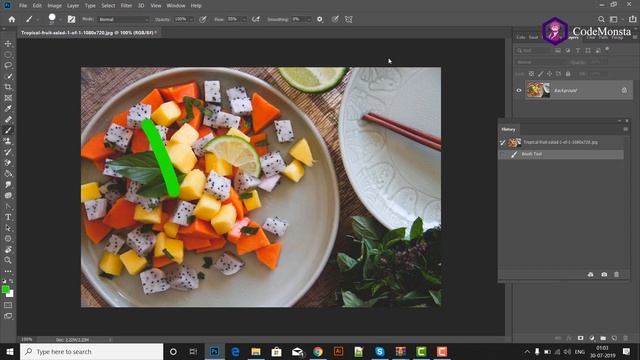Screen dimensions: 640x360
Task: Toggle Lock transparent pixels in Layers panel
Action: click(x=531, y=74)
